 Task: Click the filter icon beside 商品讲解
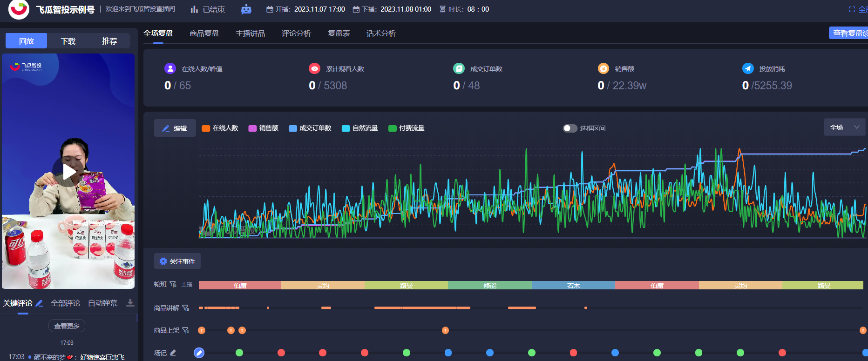tap(185, 308)
